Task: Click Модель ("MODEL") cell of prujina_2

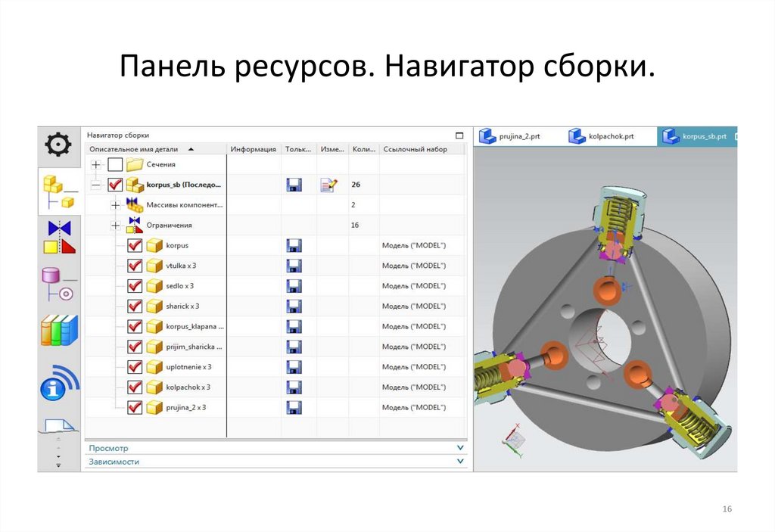Action: tap(414, 407)
